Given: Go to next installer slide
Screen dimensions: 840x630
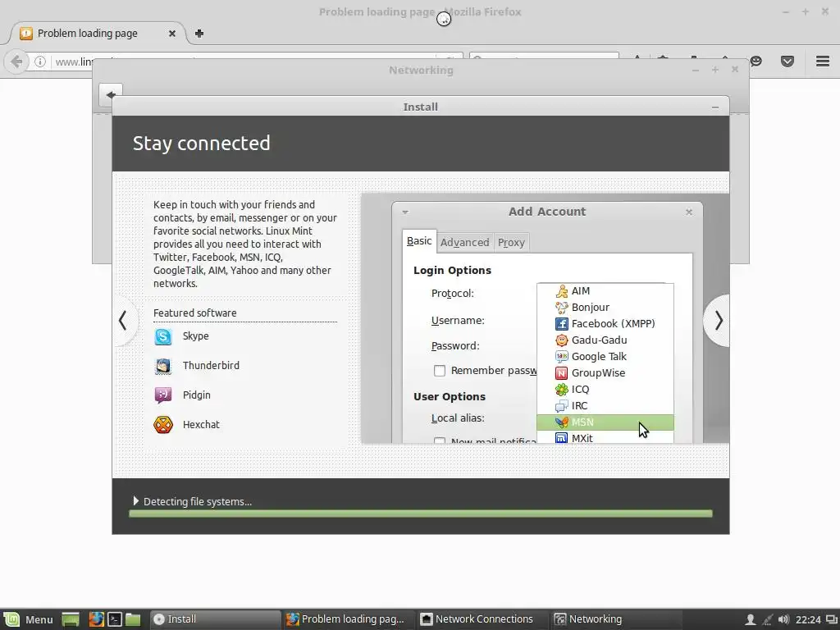Looking at the screenshot, I should point(719,321).
